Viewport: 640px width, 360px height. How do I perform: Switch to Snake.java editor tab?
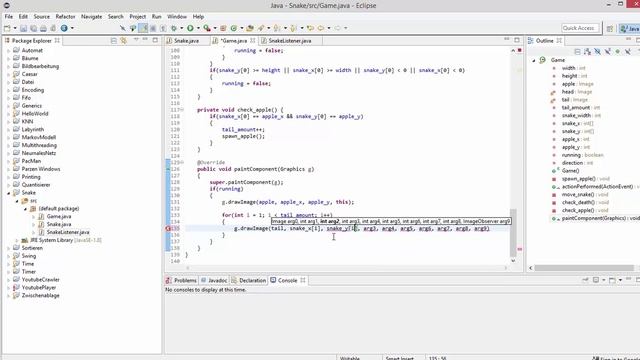(187, 41)
